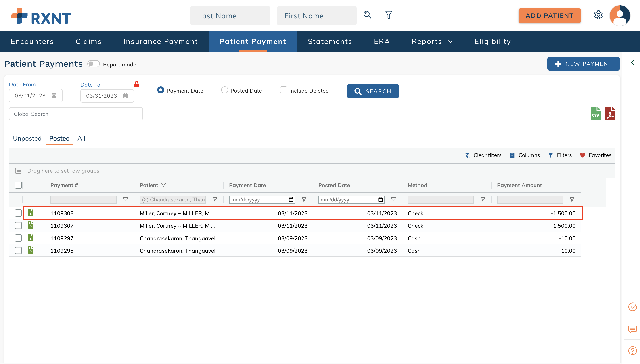This screenshot has width=640, height=364.
Task: Click the green receipt icon for payment 1109308
Action: 31,213
